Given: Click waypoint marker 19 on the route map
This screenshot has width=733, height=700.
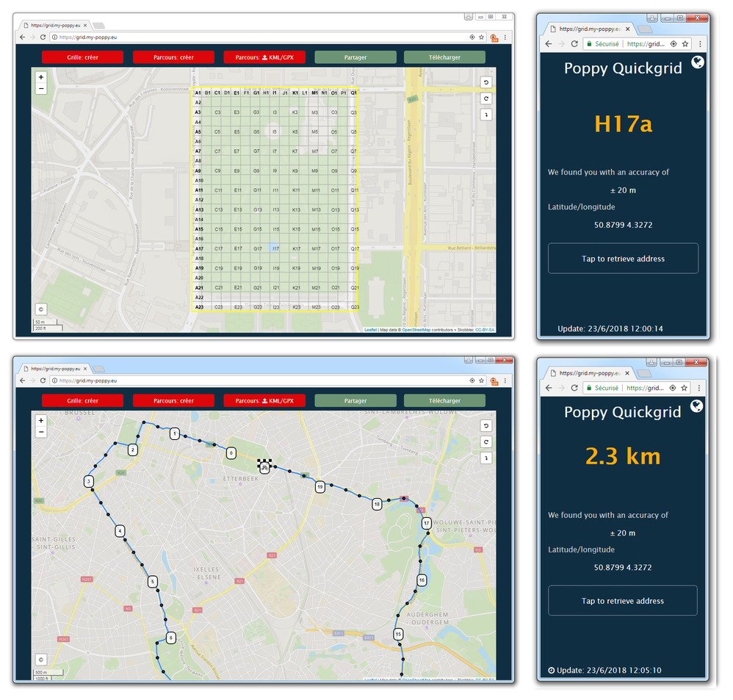Looking at the screenshot, I should pyautogui.click(x=319, y=487).
